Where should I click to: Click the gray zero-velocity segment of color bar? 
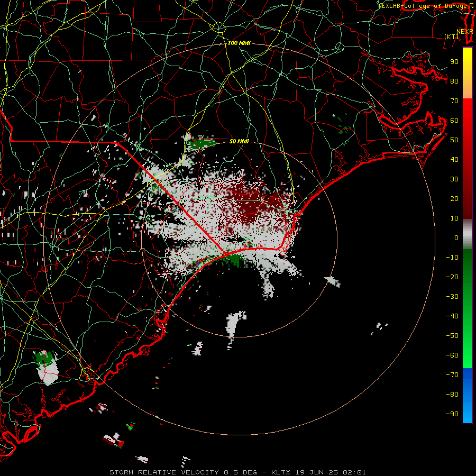tap(467, 234)
